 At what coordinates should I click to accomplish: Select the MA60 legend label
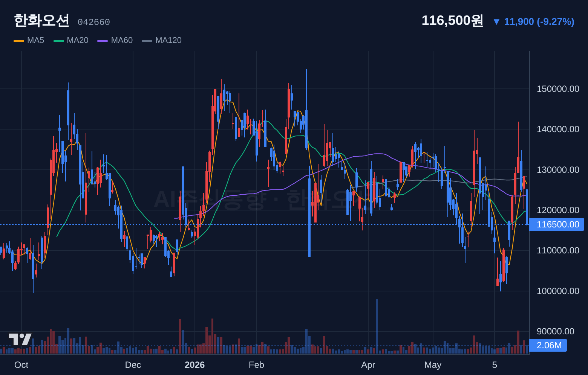(x=122, y=40)
